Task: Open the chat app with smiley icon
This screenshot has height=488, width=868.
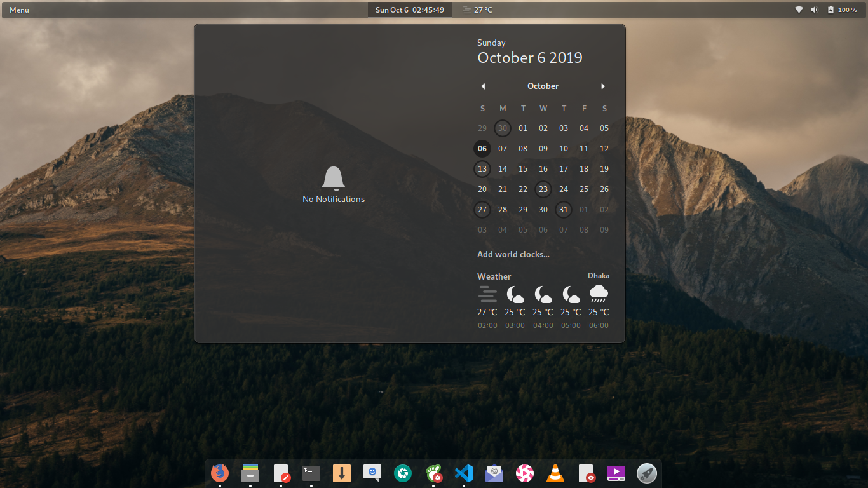Action: click(372, 473)
